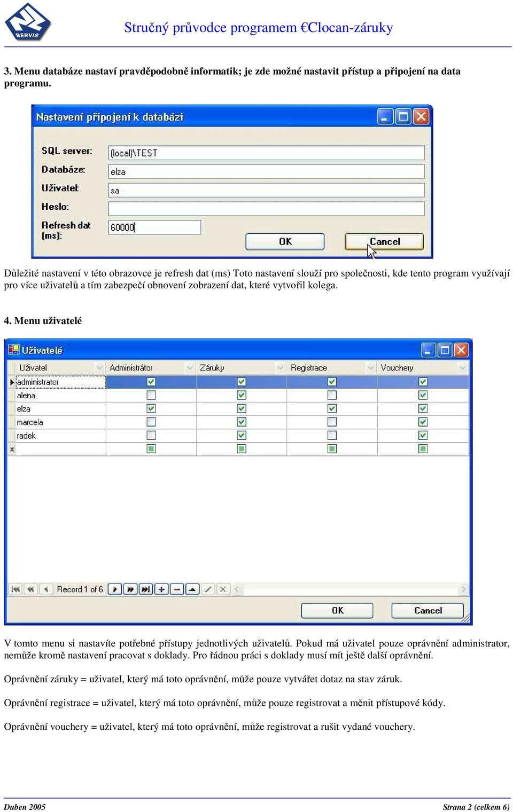
Task: Toggle Administrátor checkbox for elza
Action: click(151, 408)
